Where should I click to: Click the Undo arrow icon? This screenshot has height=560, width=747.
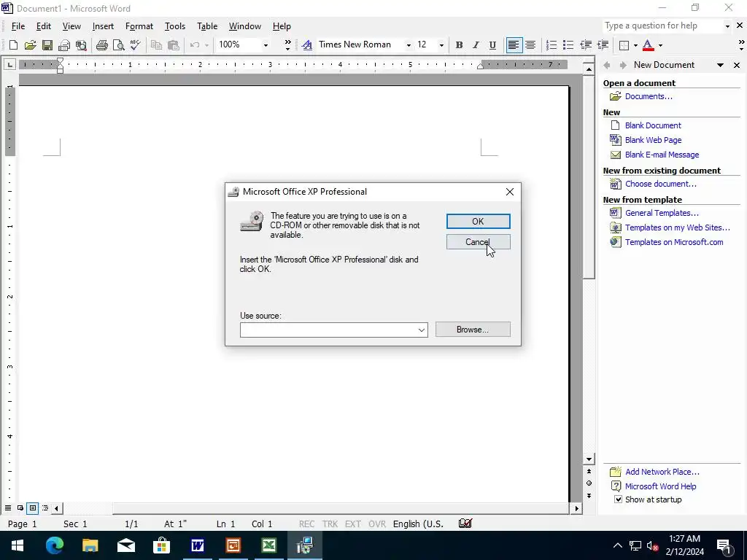click(x=194, y=45)
